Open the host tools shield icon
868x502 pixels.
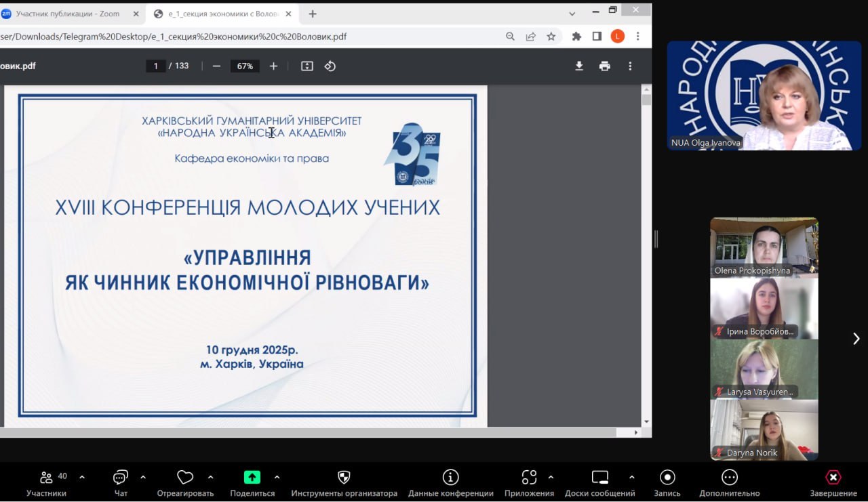click(344, 478)
